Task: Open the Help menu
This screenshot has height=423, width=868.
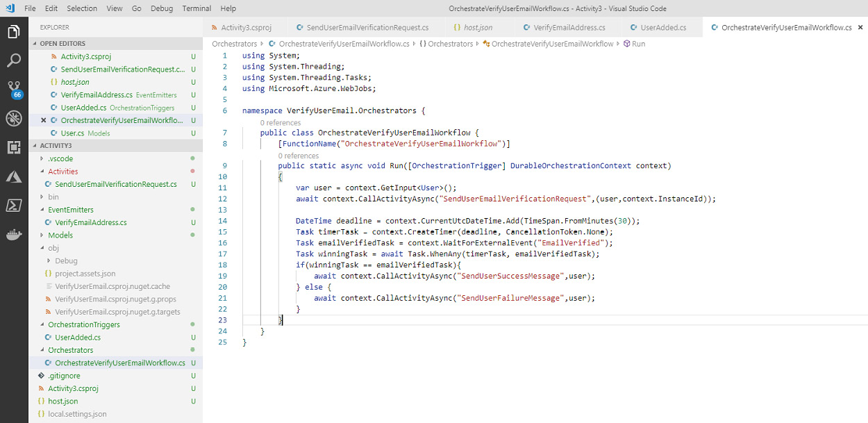Action: click(x=228, y=8)
